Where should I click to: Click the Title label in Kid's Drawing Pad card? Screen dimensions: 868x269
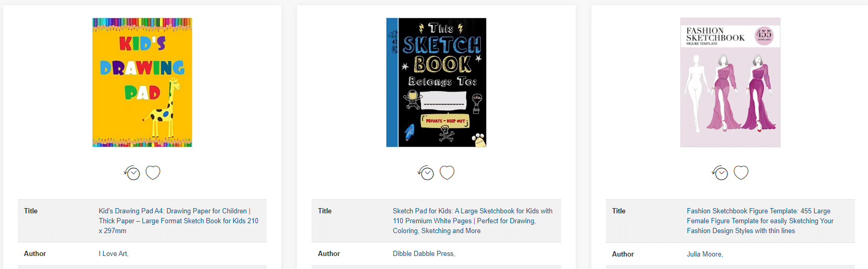coord(31,211)
